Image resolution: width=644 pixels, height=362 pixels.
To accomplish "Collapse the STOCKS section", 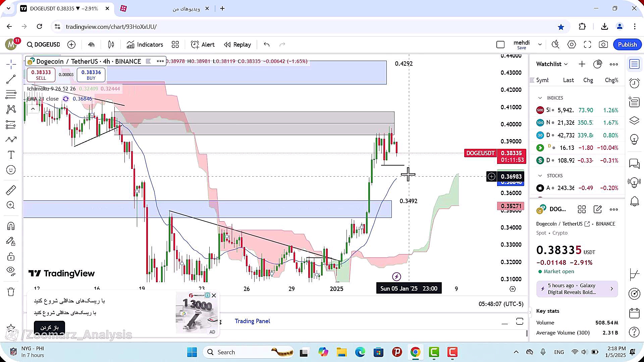I will coord(540,176).
